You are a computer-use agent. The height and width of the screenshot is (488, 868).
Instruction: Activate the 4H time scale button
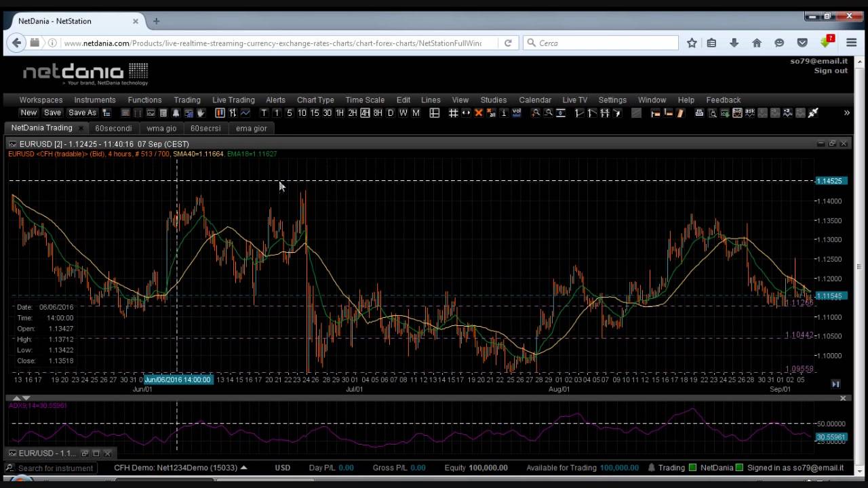click(x=365, y=113)
